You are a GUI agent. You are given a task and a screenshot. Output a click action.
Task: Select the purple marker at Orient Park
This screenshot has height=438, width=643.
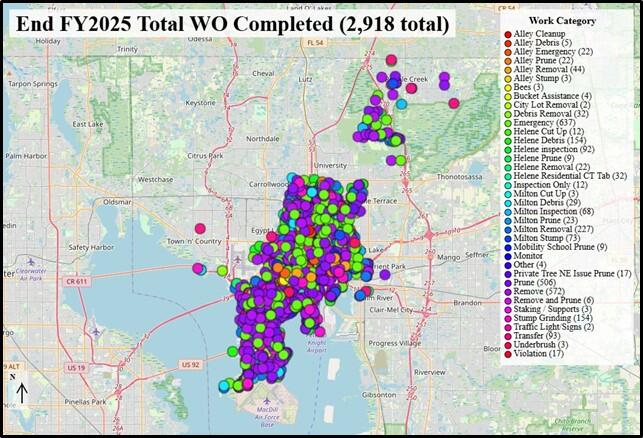coord(384,274)
